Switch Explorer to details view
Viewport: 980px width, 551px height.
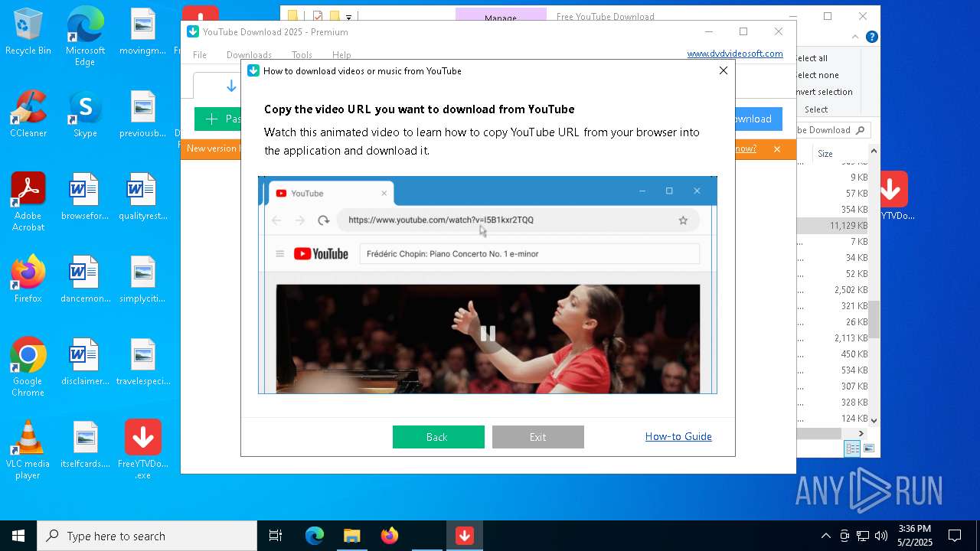852,449
